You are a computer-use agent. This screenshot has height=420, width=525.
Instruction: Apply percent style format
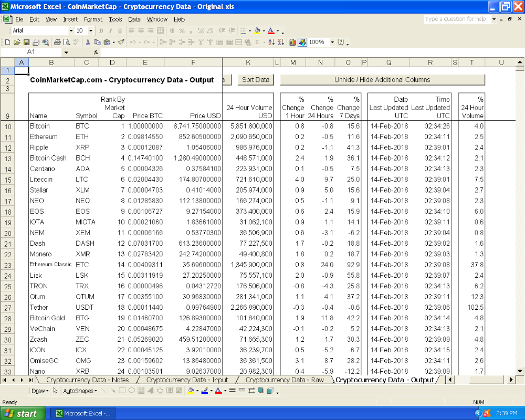pyautogui.click(x=182, y=31)
